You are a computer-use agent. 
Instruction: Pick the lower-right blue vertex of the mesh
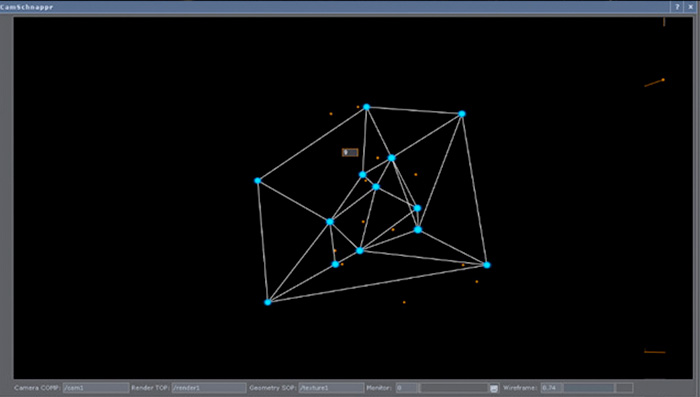487,265
